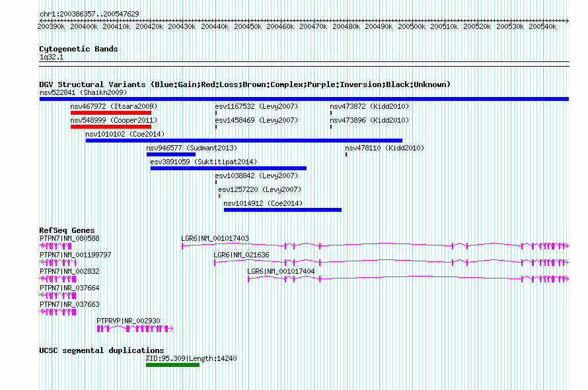
Task: Click the blue gain bar of nsv1010102
Action: pos(244,141)
